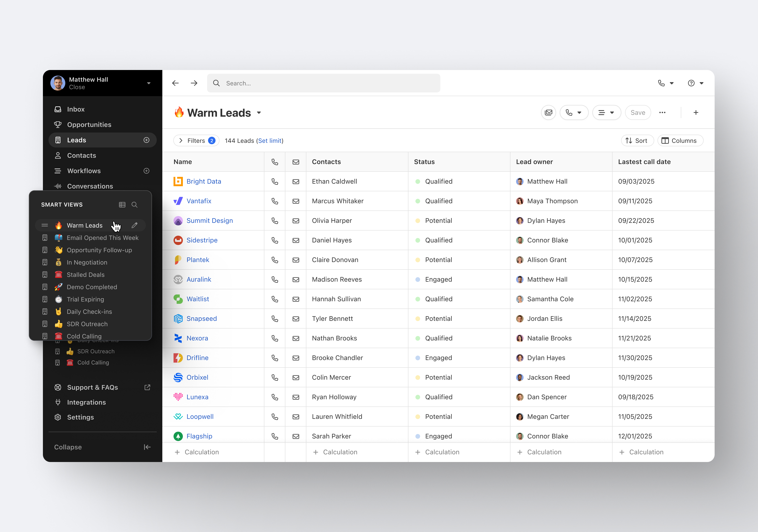Click the Set limit link
Viewport: 758px width, 532px height.
(x=270, y=141)
